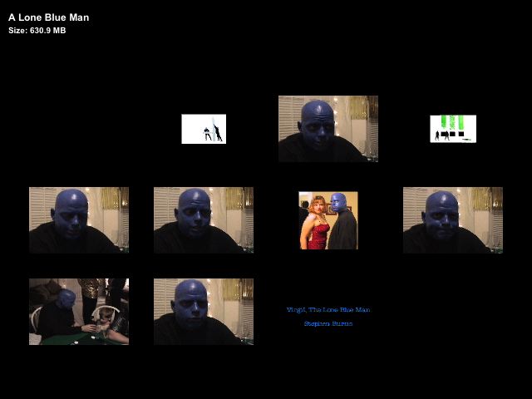This screenshot has width=532, height=399.
Task: Open the photo of woman in red dress
Action: click(x=328, y=220)
